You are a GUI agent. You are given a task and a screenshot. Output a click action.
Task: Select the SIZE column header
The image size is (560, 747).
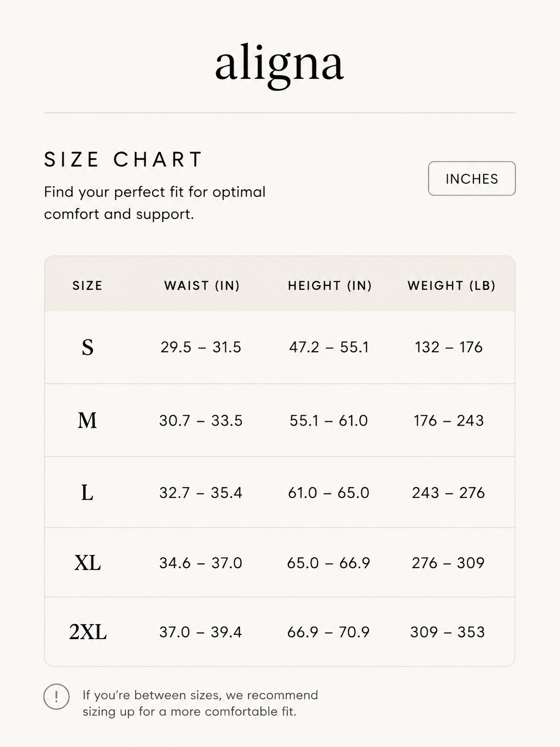[88, 286]
